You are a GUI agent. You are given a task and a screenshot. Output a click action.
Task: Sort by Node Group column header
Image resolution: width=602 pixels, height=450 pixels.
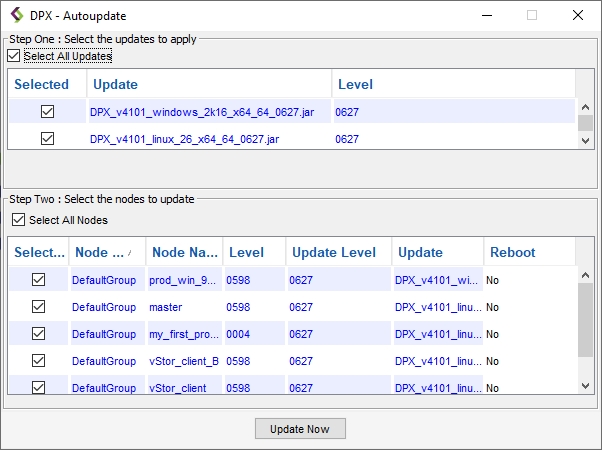point(105,252)
